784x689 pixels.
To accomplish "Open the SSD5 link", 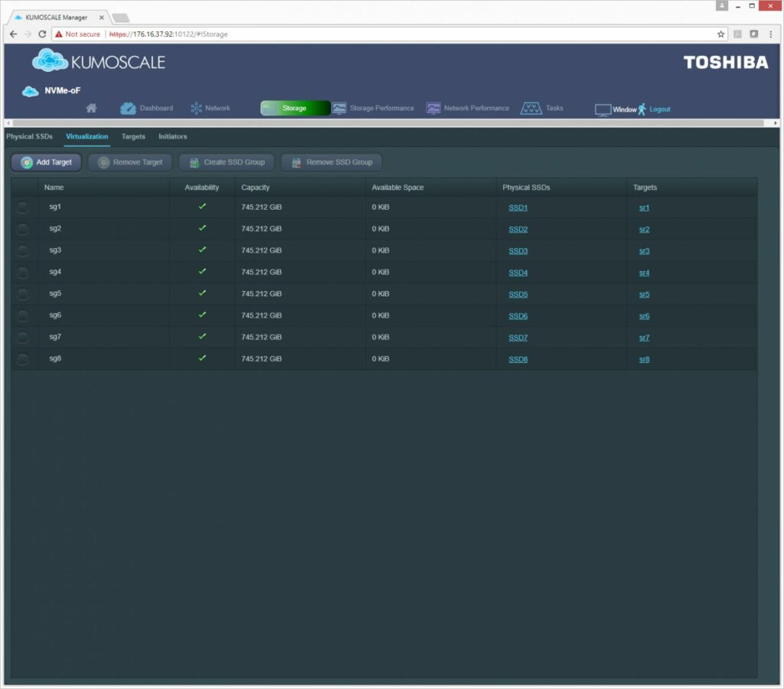I will (x=518, y=295).
